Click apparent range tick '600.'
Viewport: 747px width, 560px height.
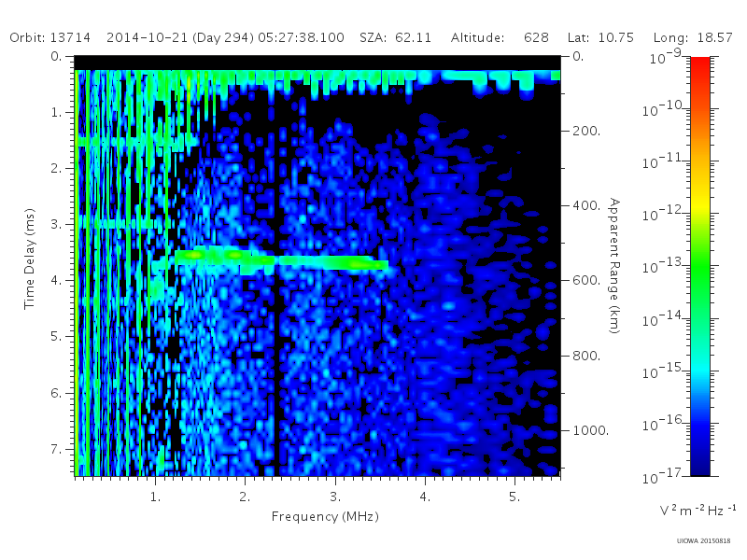586,280
